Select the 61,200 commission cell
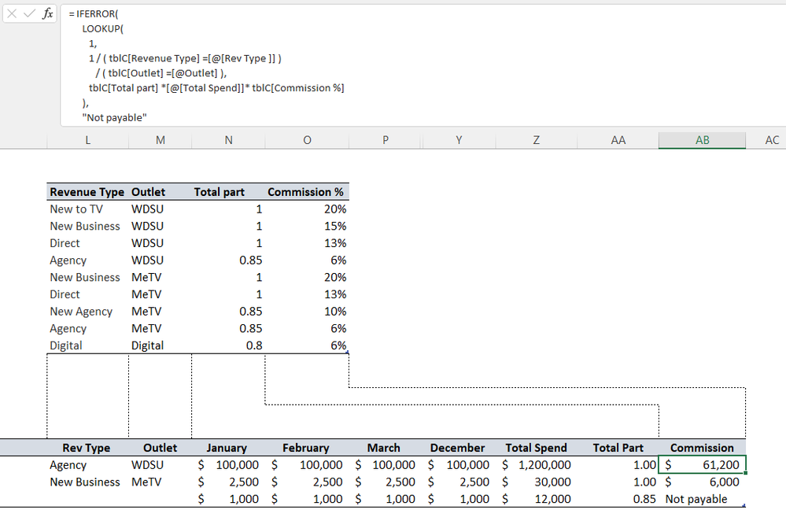Viewport: 786px width, 532px height. 703,465
